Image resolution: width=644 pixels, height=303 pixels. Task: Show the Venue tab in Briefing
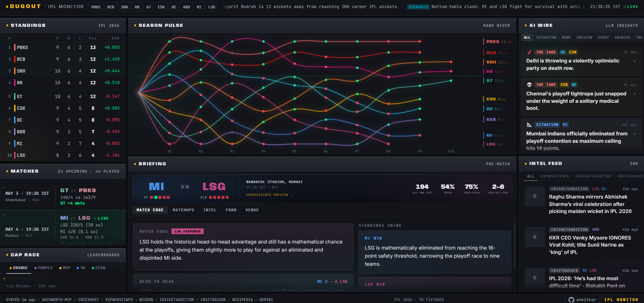coord(252,210)
